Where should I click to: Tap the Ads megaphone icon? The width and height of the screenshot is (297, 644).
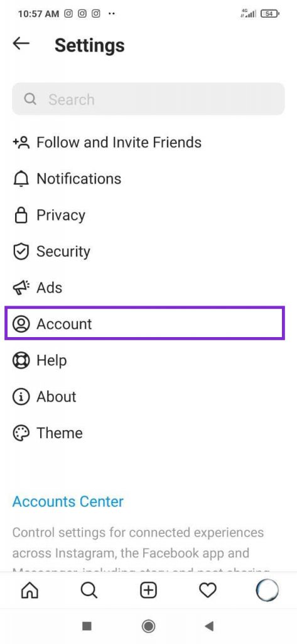click(x=21, y=288)
